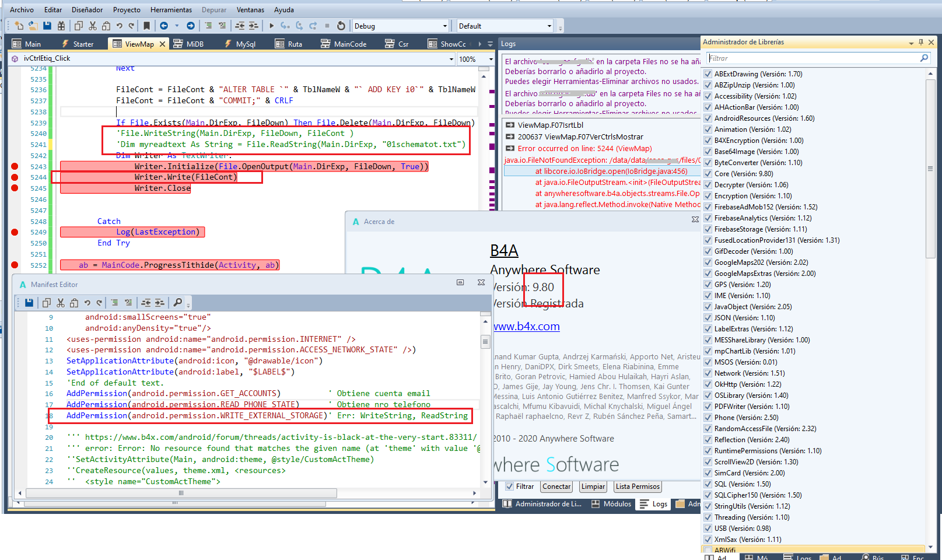Toggle bookmark icon in main toolbar
942x560 pixels.
(x=146, y=26)
